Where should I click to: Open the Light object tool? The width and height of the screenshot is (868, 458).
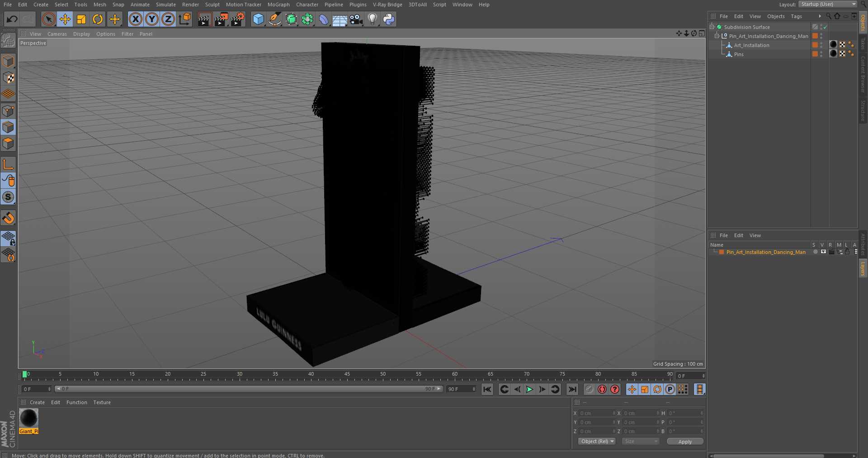coord(372,19)
